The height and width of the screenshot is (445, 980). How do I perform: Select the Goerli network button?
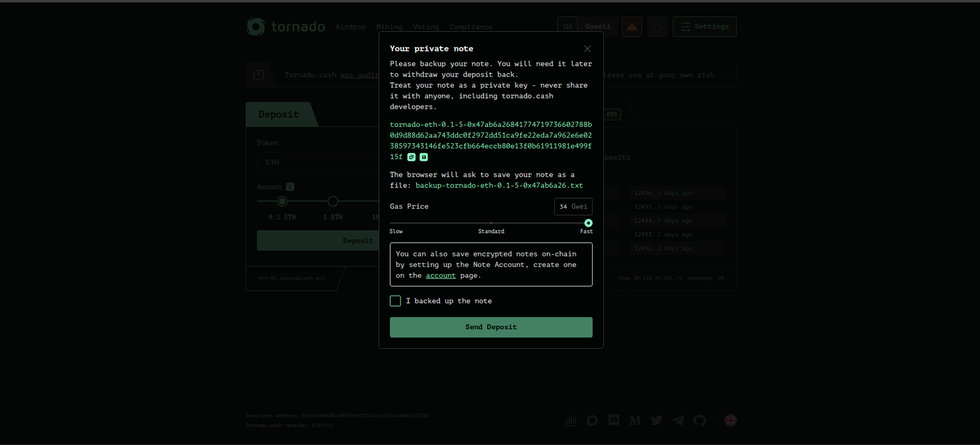point(588,27)
